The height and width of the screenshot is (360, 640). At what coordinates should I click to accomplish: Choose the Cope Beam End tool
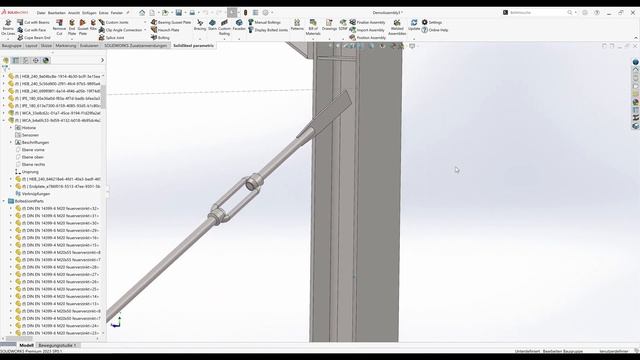[x=33, y=38]
